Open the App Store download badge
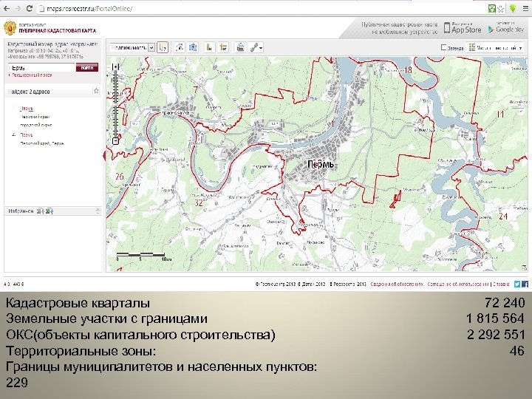 pos(463,28)
